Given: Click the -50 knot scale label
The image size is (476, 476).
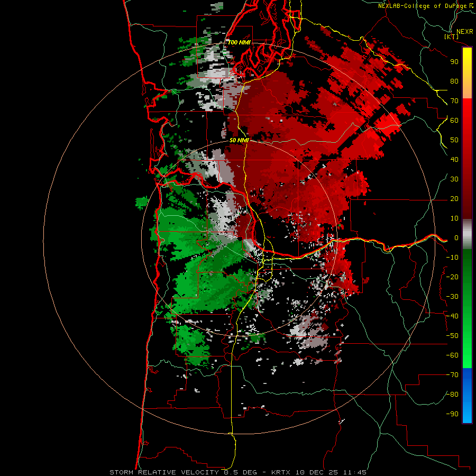Looking at the screenshot, I should [452, 336].
